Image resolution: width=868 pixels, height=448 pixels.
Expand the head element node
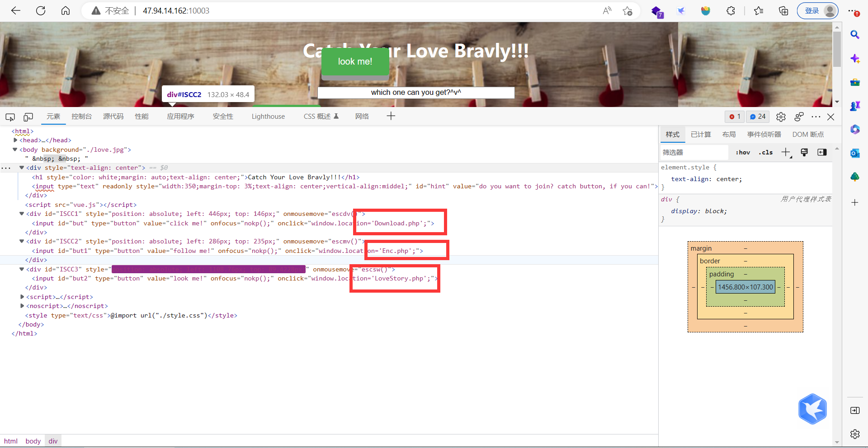click(15, 140)
